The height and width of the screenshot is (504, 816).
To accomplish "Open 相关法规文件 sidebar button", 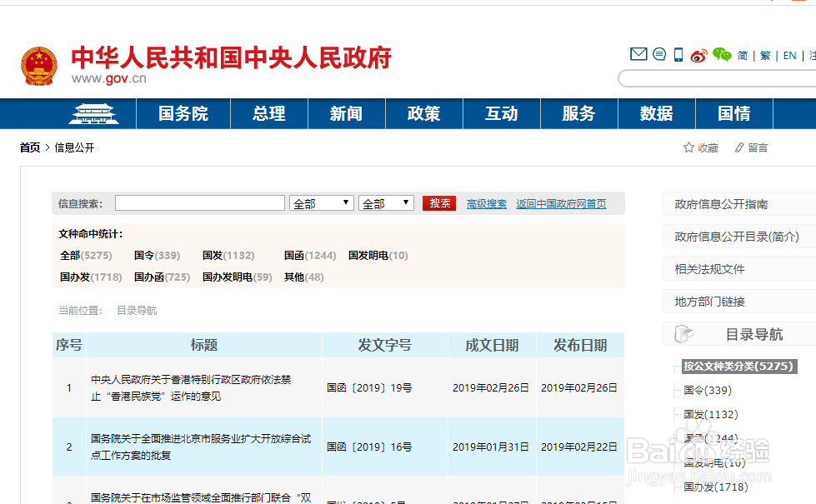I will point(739,269).
